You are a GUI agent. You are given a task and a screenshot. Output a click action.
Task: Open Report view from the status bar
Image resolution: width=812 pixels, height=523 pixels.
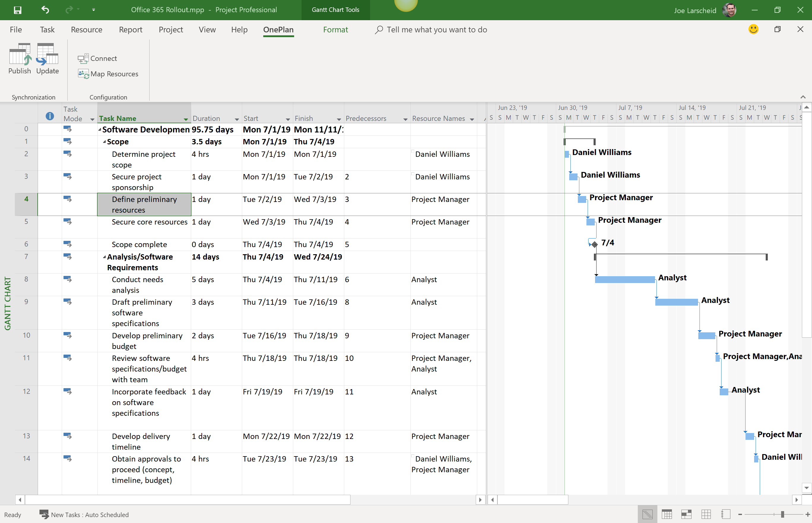(x=726, y=514)
